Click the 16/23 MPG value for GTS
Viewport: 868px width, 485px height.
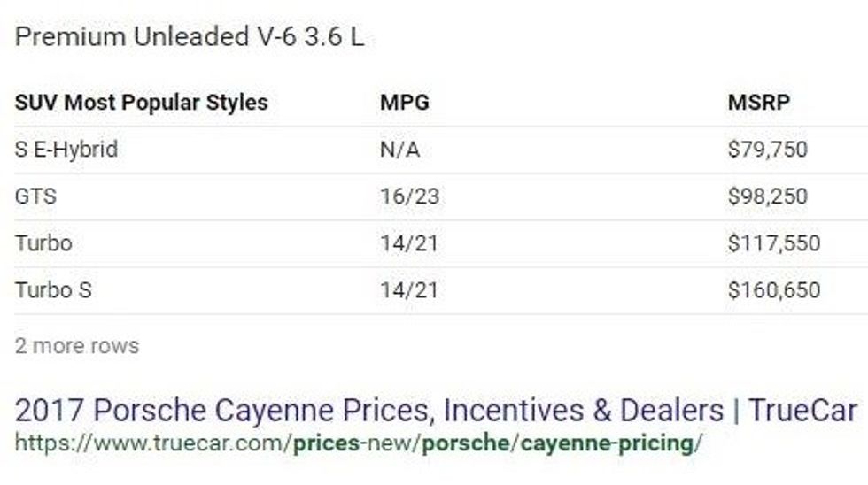[409, 196]
